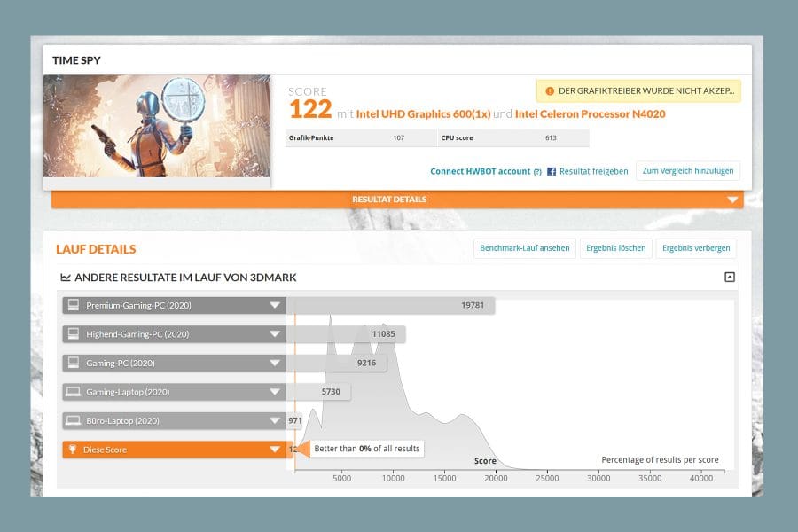Click the laptop icon on Büro-Laptop row
Viewport: 798px width, 532px height.
click(74, 420)
